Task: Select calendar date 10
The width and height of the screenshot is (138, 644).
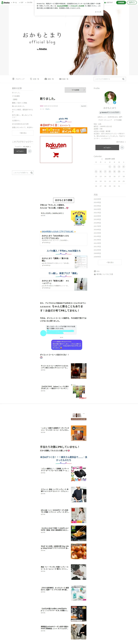Action: point(119,172)
